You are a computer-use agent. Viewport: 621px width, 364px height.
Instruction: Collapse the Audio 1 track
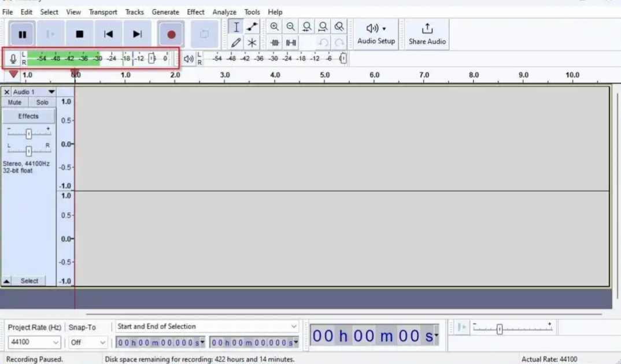pos(7,281)
